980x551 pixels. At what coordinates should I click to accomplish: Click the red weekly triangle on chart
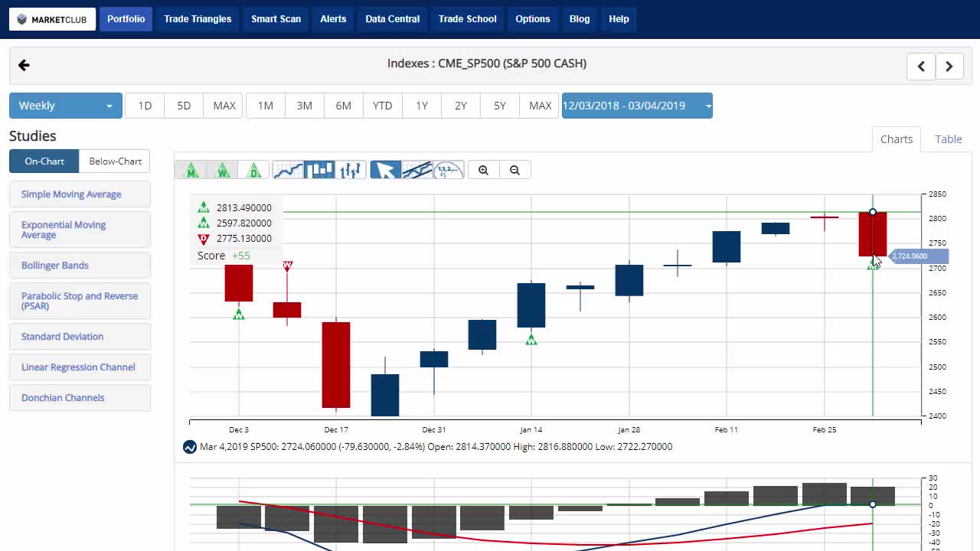click(x=287, y=266)
